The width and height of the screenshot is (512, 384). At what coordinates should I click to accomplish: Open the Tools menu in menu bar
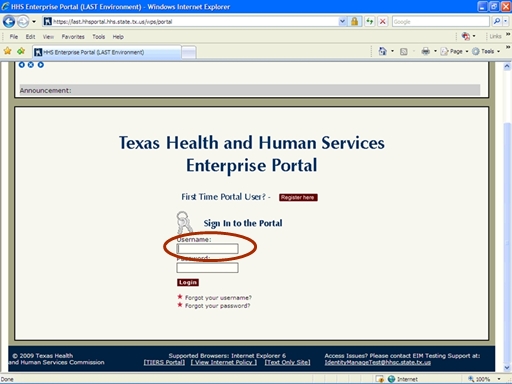(99, 37)
